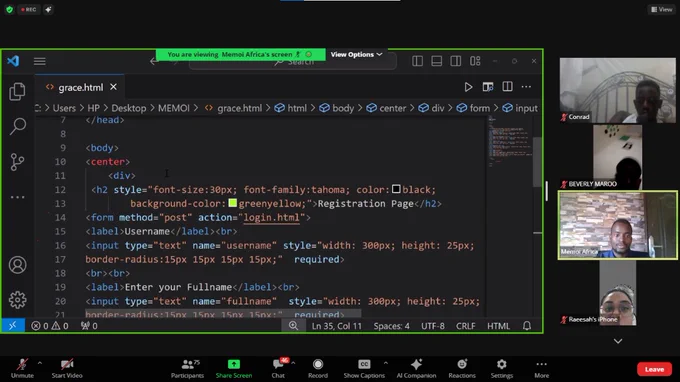Click the greenyellow color swatch in code
The width and height of the screenshot is (680, 382).
[x=232, y=203]
